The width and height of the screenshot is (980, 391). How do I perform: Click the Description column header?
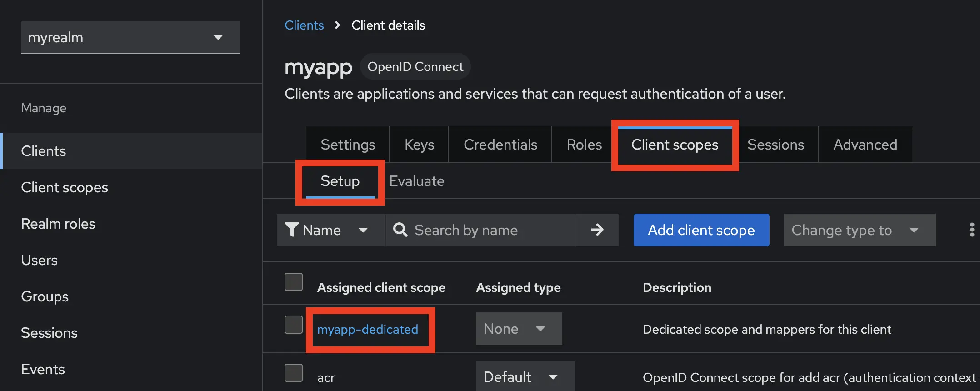[677, 287]
